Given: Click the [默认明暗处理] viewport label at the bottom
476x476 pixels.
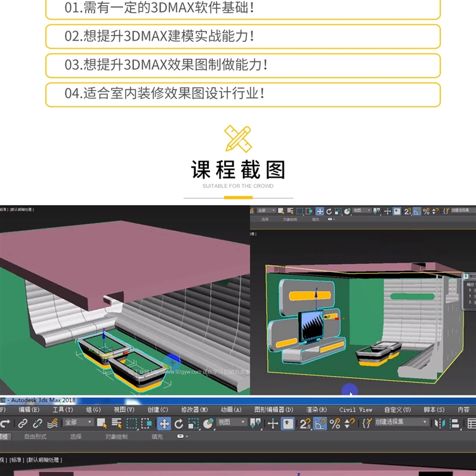Looking at the screenshot, I should click(x=44, y=460).
